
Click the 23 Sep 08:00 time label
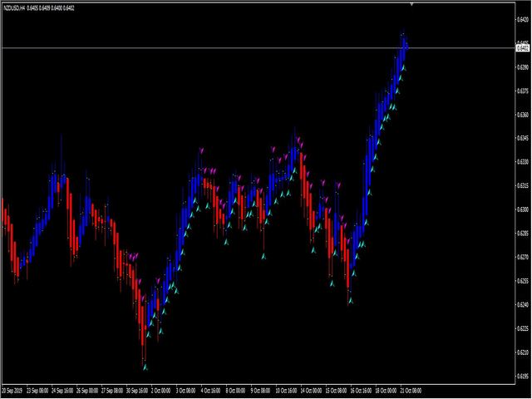tap(37, 391)
